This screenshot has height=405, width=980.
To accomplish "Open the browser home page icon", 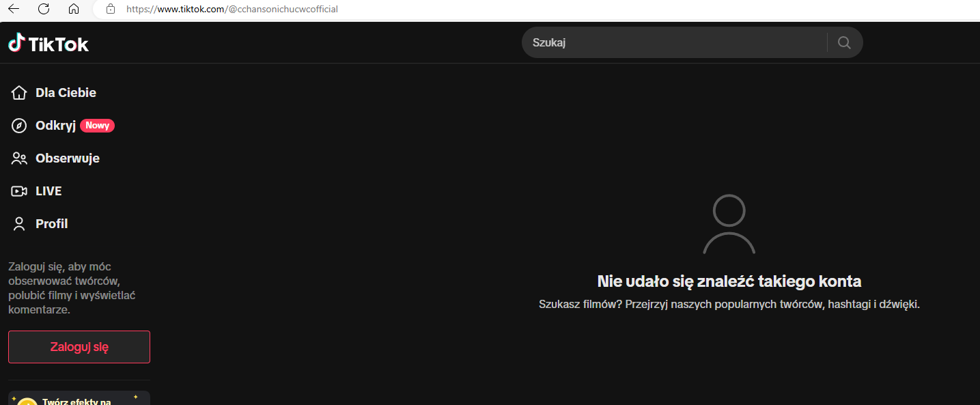I will click(74, 9).
